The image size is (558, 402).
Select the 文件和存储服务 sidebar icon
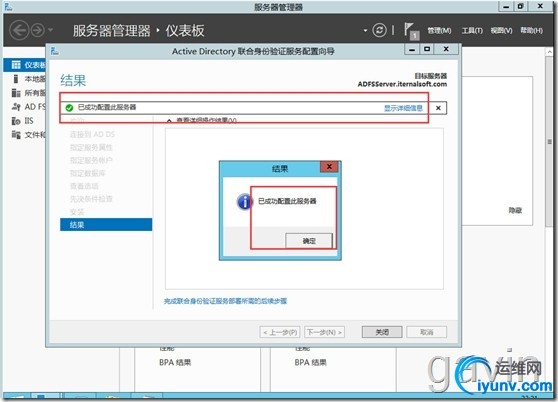click(16, 134)
